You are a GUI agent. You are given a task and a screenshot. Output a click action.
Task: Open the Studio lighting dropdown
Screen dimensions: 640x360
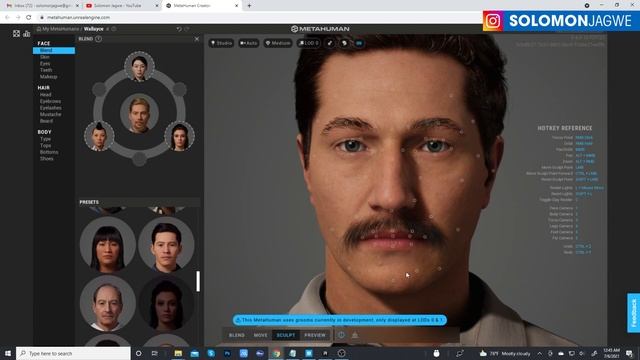[x=222, y=43]
